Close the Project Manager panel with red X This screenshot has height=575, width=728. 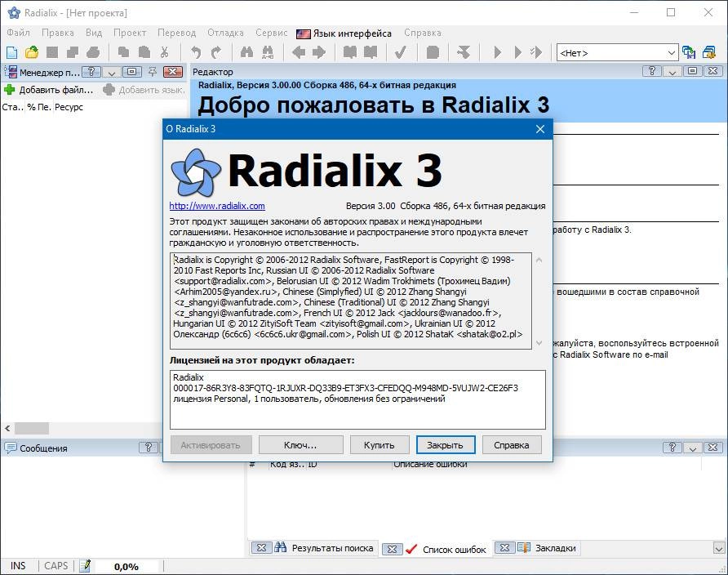[x=173, y=72]
